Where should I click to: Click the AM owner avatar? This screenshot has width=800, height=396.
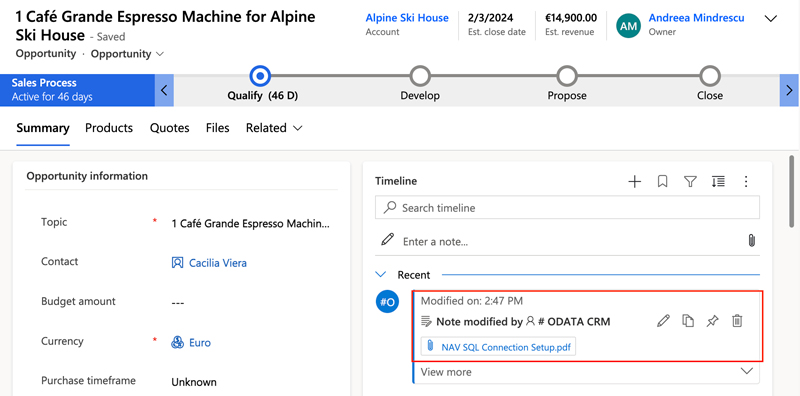pyautogui.click(x=629, y=25)
